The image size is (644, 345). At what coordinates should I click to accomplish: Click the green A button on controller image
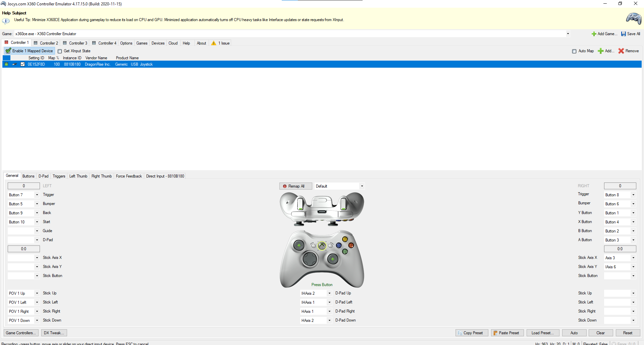pyautogui.click(x=345, y=251)
